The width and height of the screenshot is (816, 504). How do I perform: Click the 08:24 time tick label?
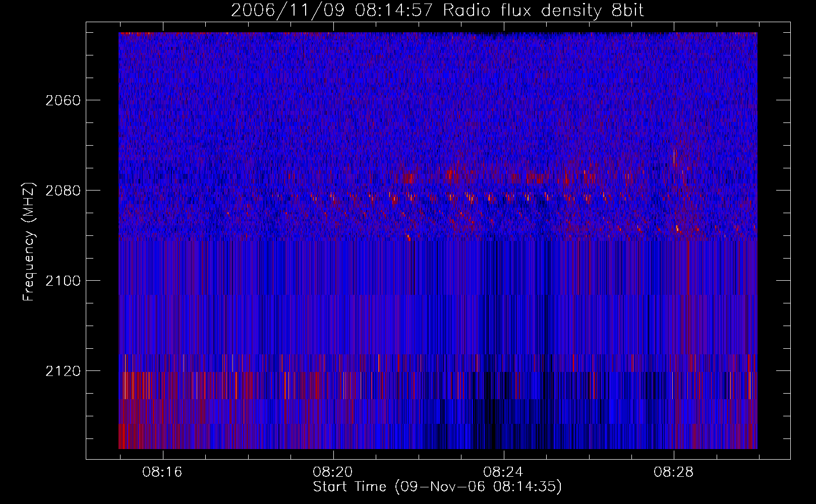pyautogui.click(x=503, y=472)
